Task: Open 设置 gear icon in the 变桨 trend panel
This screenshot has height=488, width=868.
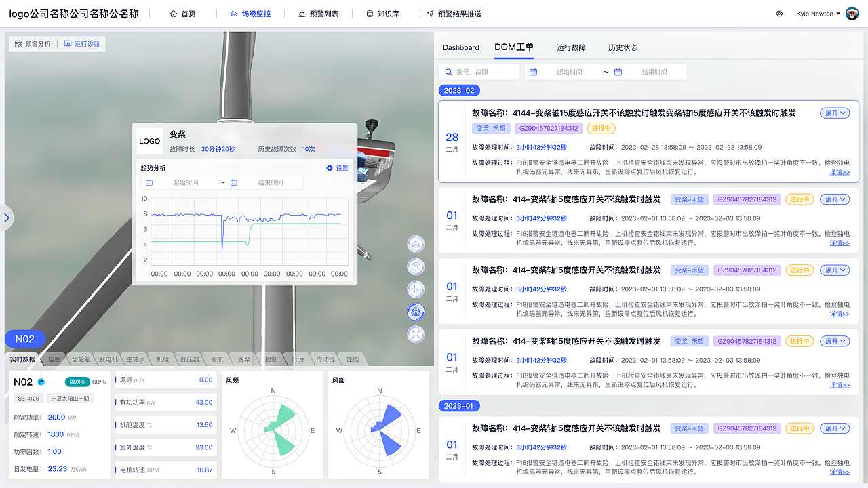Action: 329,167
